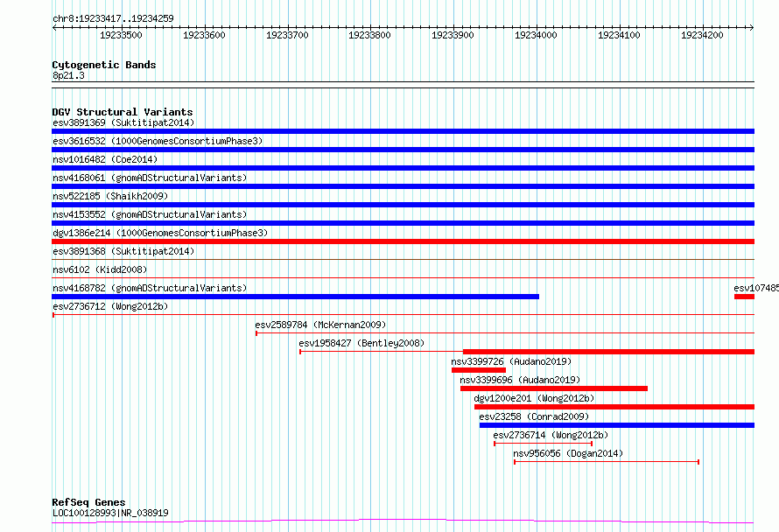Click the blue bar under nsv4168061
Viewport: 779px width, 532px height.
(x=403, y=186)
